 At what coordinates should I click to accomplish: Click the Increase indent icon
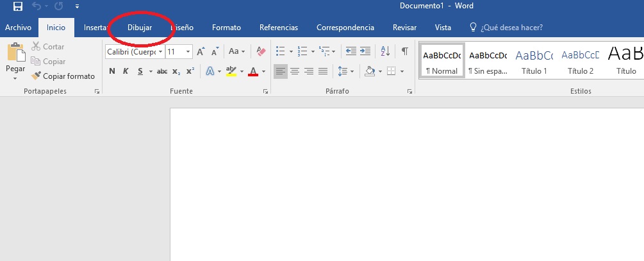tap(365, 51)
